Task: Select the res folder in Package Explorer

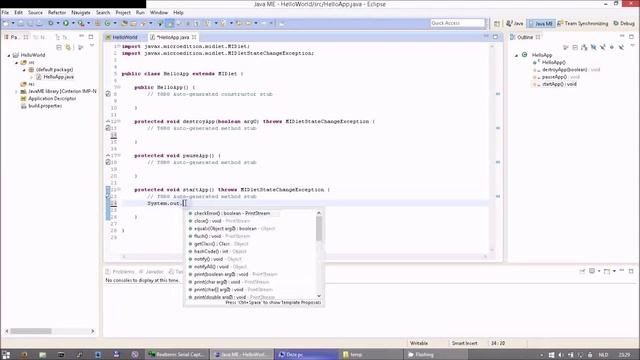Action: (28, 84)
